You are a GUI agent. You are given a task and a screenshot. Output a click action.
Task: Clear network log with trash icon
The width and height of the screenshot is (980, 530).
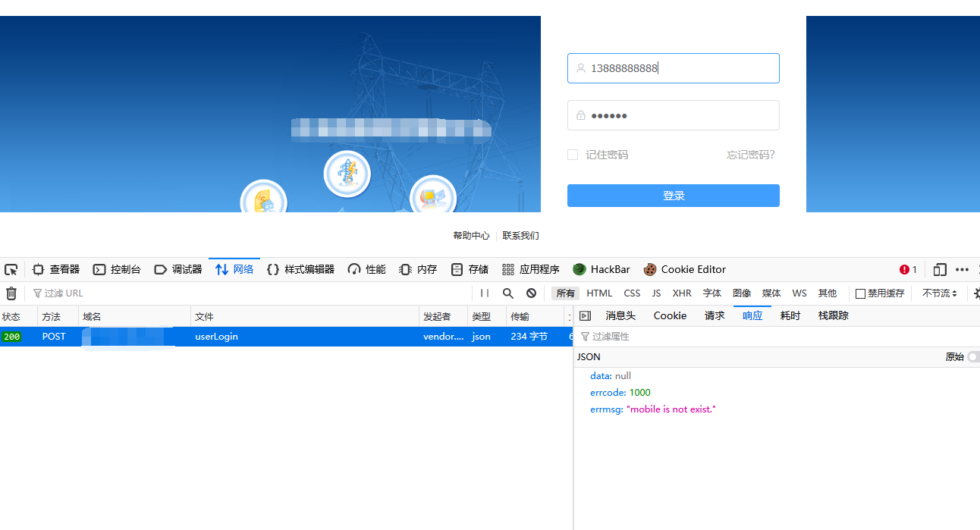[x=11, y=293]
